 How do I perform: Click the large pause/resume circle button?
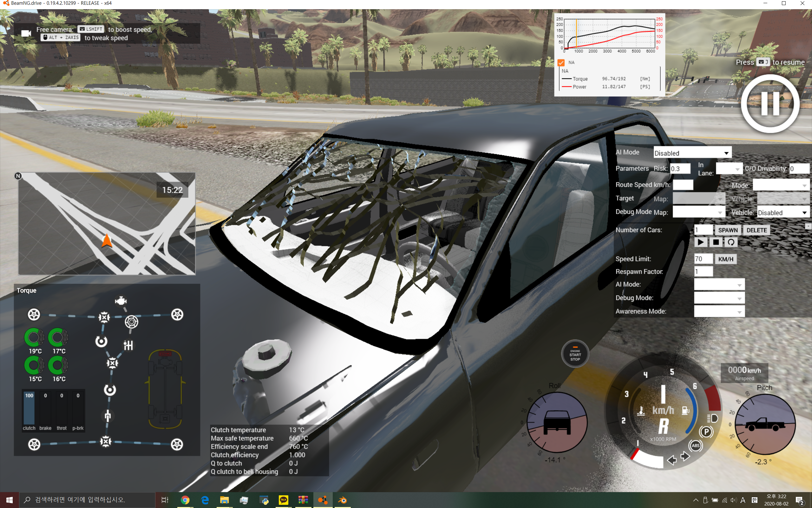coord(770,104)
